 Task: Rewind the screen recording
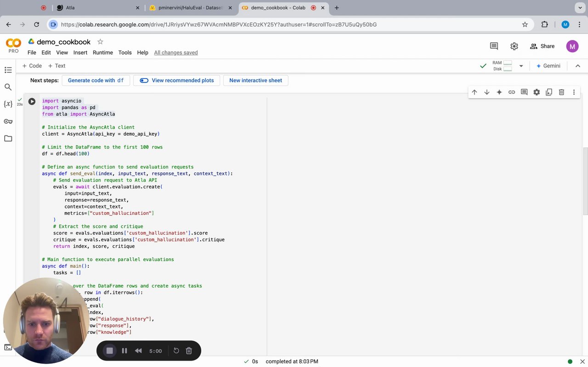pos(138,351)
